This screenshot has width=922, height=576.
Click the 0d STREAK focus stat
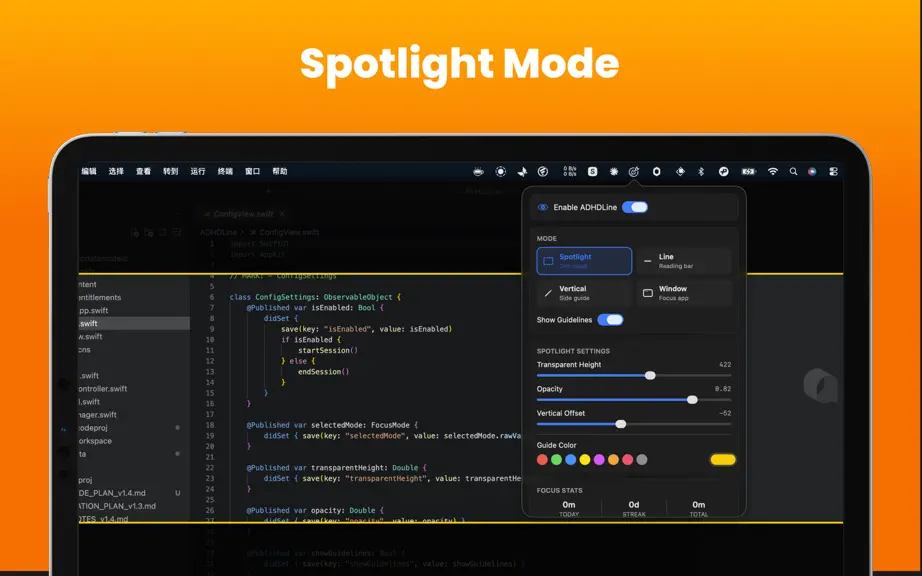634,508
